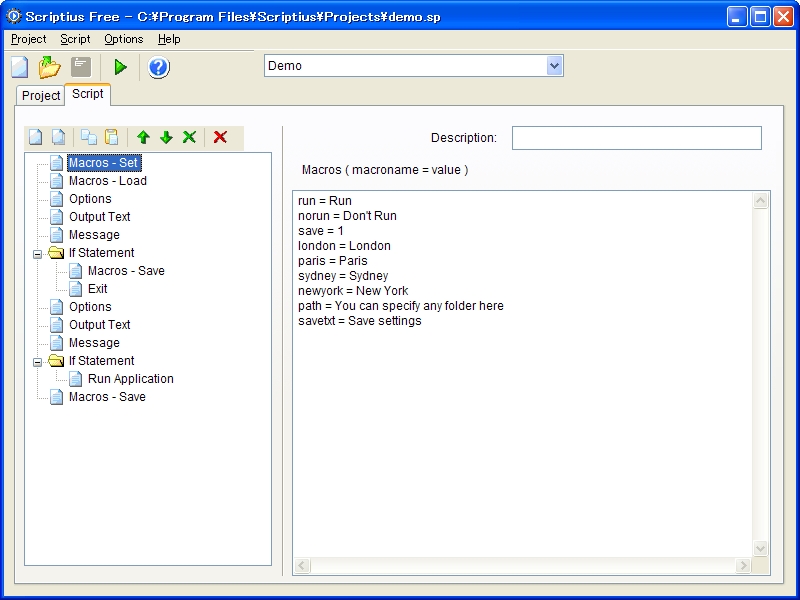The height and width of the screenshot is (600, 800).
Task: Click the Copy item icon in script toolbar
Action: [89, 137]
